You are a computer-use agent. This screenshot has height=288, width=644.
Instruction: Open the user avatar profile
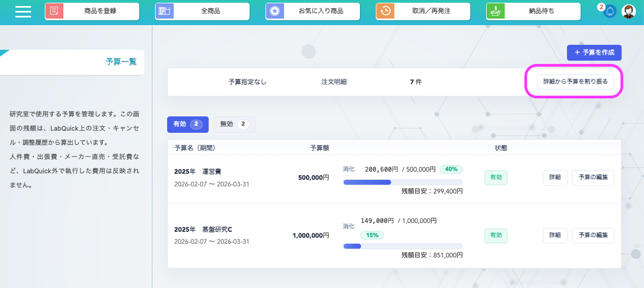pos(629,11)
